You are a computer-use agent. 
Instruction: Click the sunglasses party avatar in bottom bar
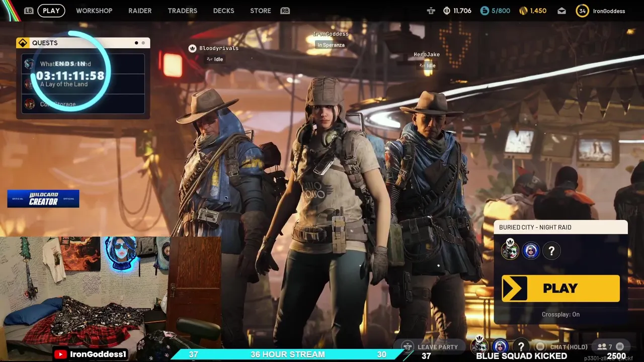tap(500, 346)
